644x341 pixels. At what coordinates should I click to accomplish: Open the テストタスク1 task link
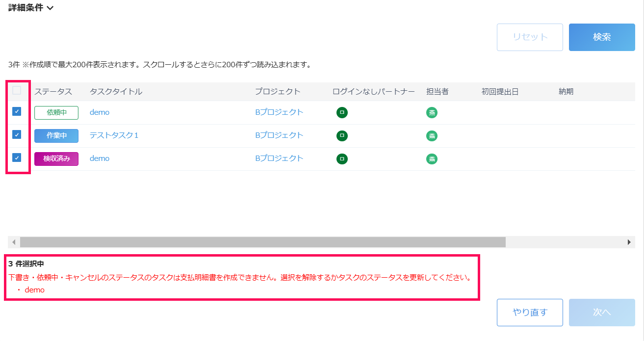click(x=114, y=135)
